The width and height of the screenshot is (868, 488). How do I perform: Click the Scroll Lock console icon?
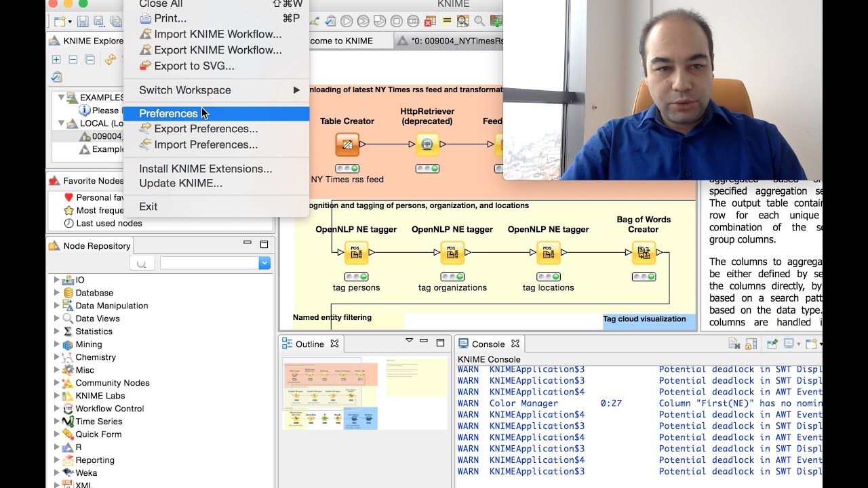[x=751, y=344]
